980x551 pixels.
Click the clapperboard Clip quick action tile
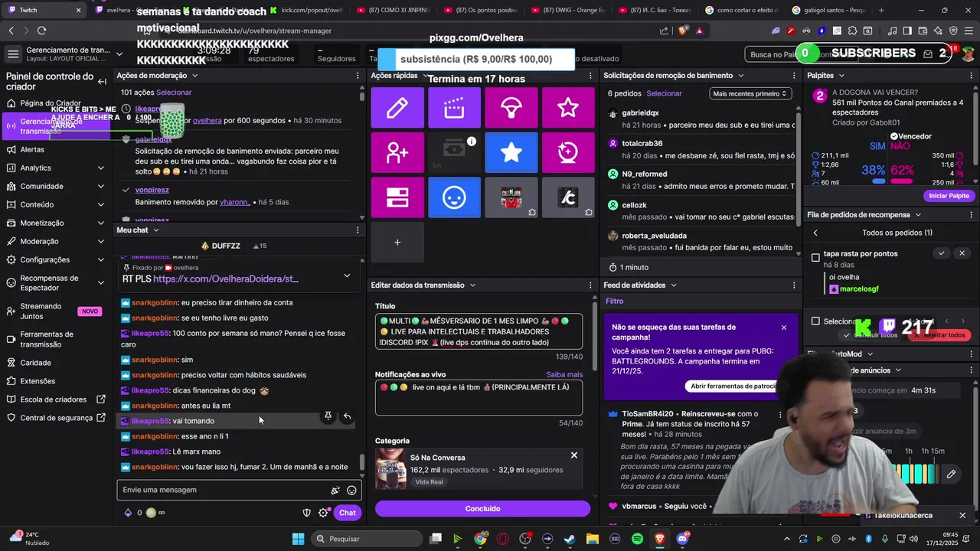point(454,108)
